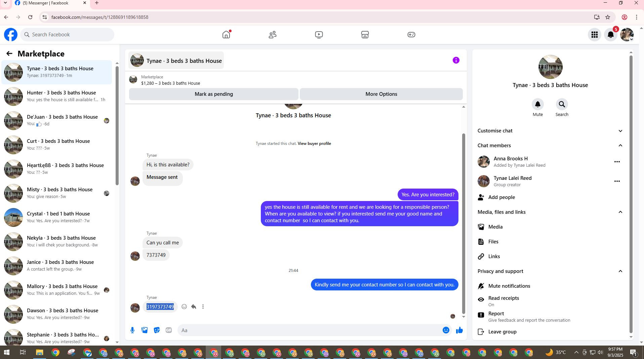Image resolution: width=644 pixels, height=359 pixels.
Task: Open Task View on taskbar
Action: point(23,353)
